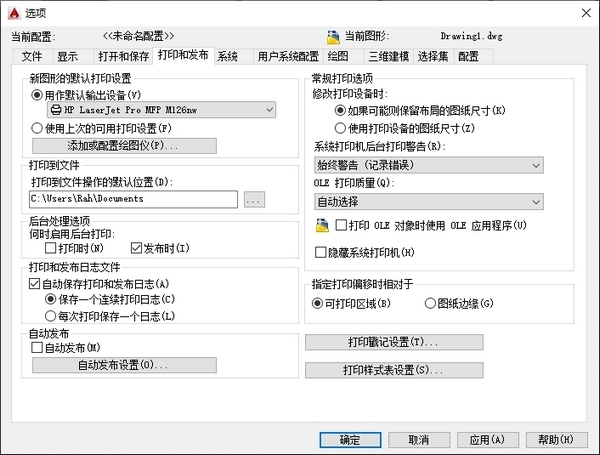Image resolution: width=600 pixels, height=455 pixels.
Task: Switch to the 选择集 tab
Action: pos(433,57)
